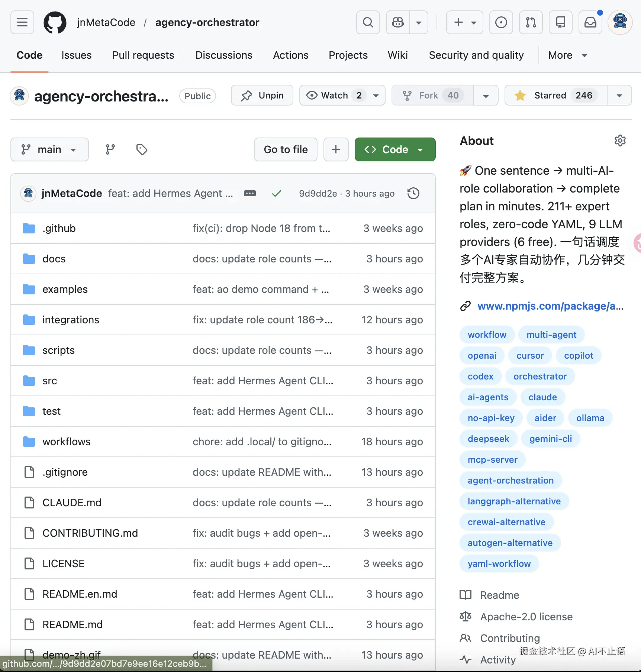641x672 pixels.
Task: Switch to the Code tab
Action: 29,55
